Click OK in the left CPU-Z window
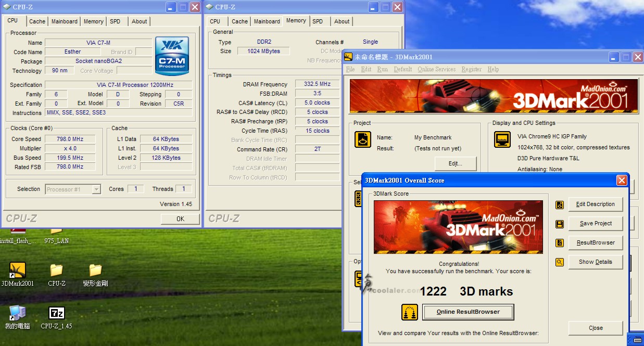644x346 pixels. [x=180, y=219]
